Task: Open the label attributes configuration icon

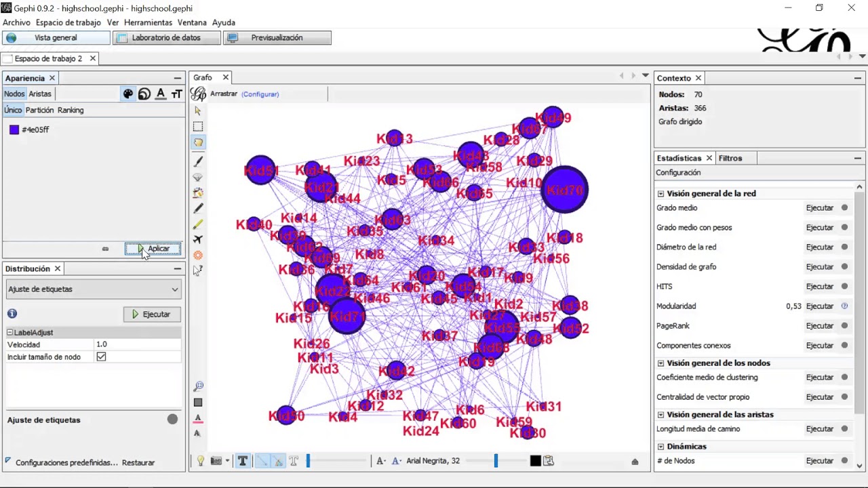Action: tap(549, 461)
